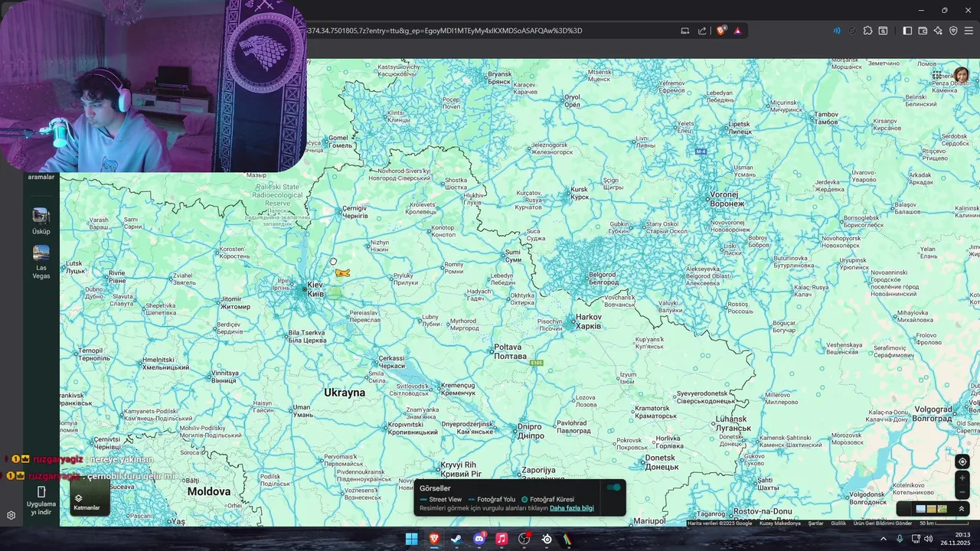Click the circular sync icon in toolbar

(852, 31)
